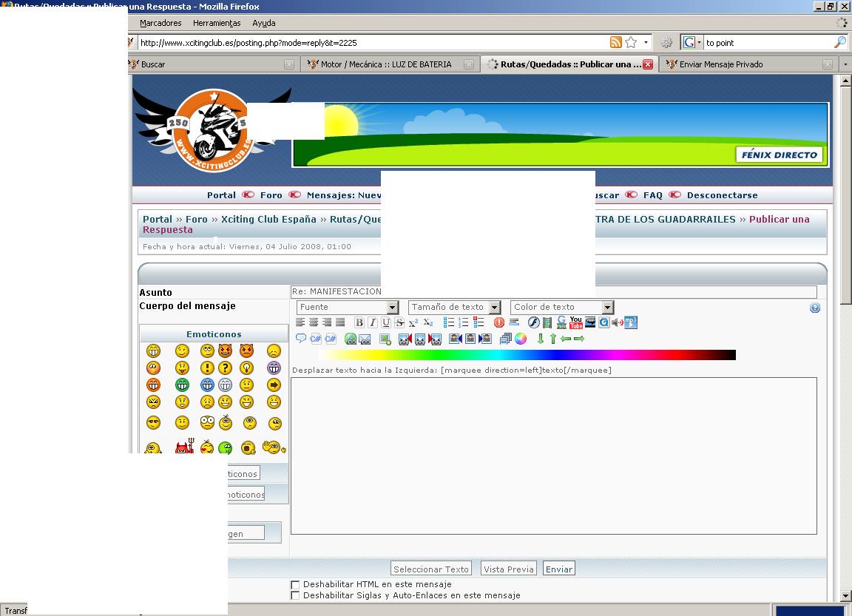Open Color de texto dropdown
This screenshot has width=852, height=616.
tap(562, 308)
